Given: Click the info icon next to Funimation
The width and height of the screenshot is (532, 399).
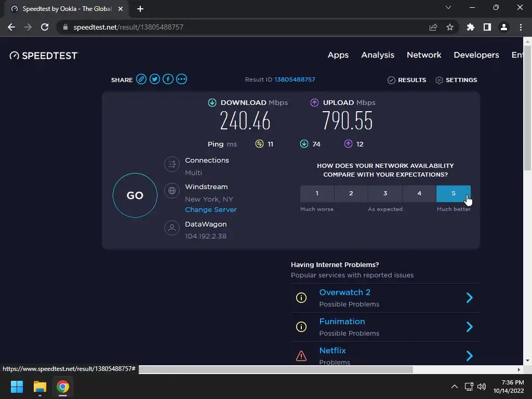Looking at the screenshot, I should point(301,327).
